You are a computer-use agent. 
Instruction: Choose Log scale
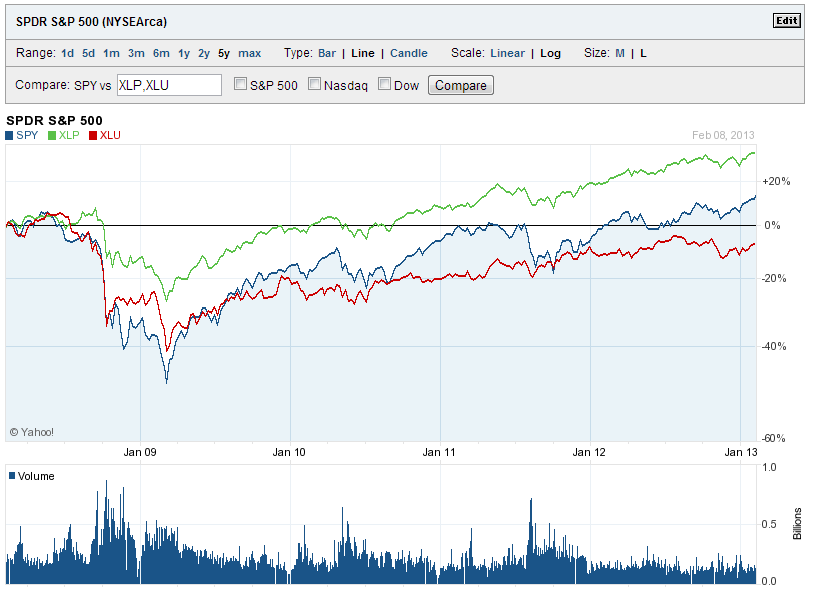pyautogui.click(x=550, y=53)
